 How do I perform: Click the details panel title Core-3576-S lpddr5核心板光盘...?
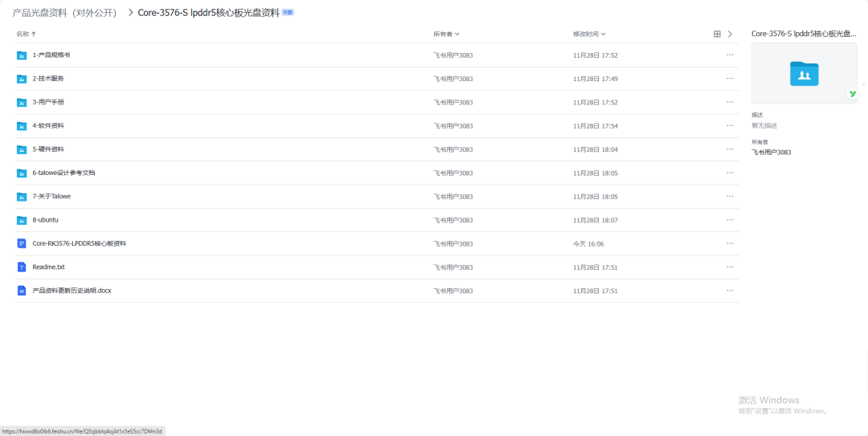pos(804,34)
